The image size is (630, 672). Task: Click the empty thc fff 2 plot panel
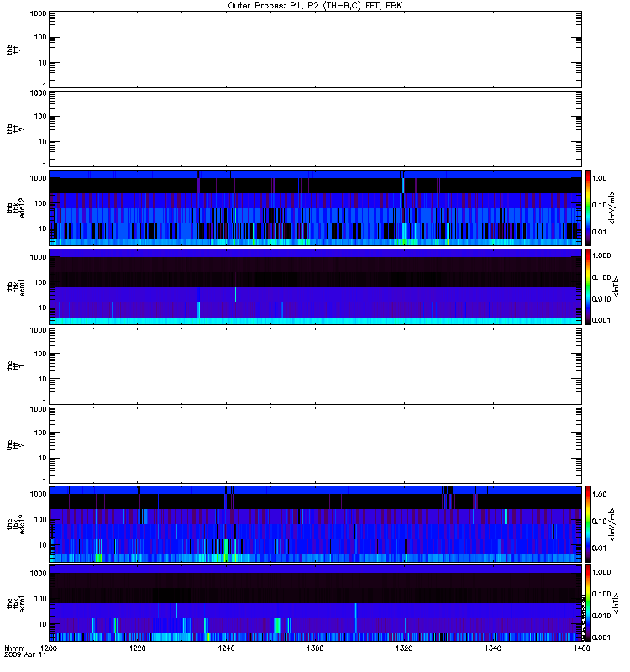(316, 445)
